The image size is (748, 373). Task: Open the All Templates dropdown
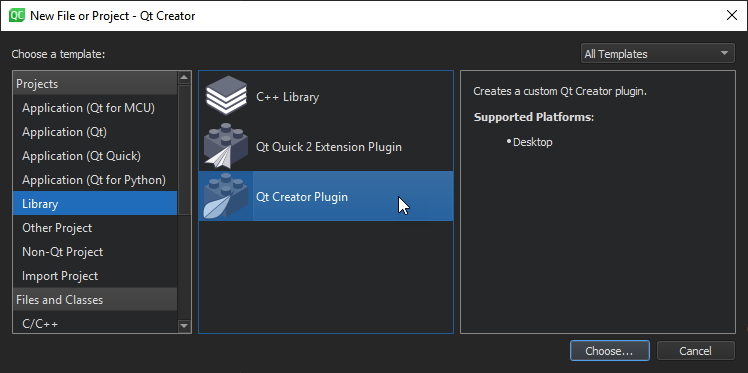tap(658, 53)
